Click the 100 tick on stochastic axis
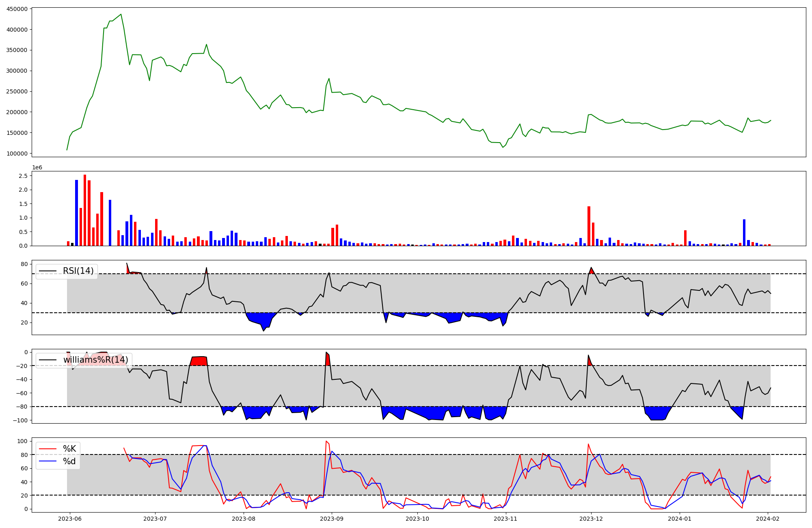 coord(23,441)
